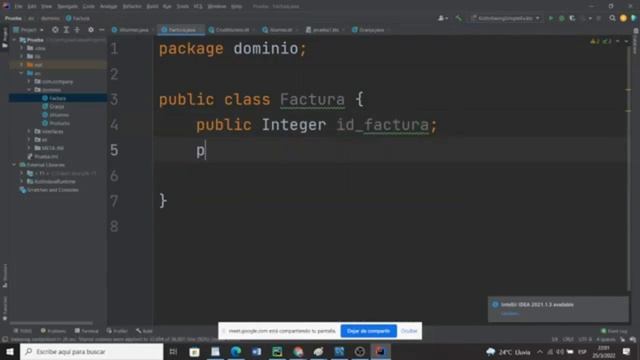Collapse the dominio package
The image size is (640, 360).
point(29,89)
